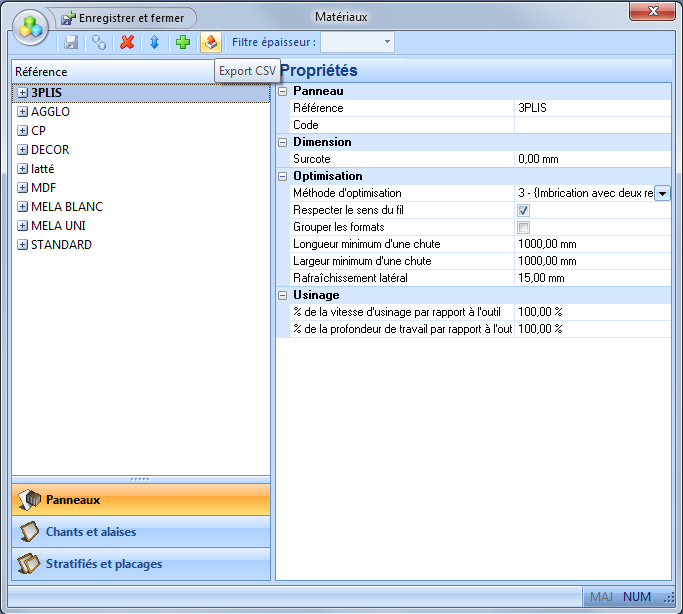Click the save floppy disk icon
The width and height of the screenshot is (683, 614).
pyautogui.click(x=72, y=42)
